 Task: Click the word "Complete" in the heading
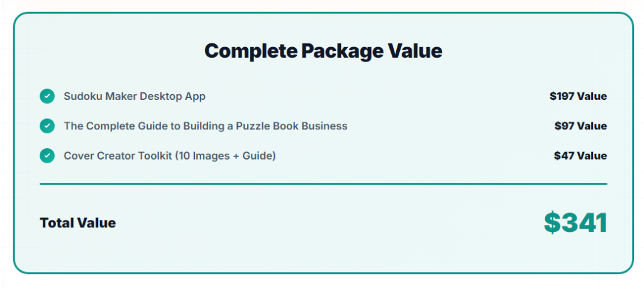[250, 51]
